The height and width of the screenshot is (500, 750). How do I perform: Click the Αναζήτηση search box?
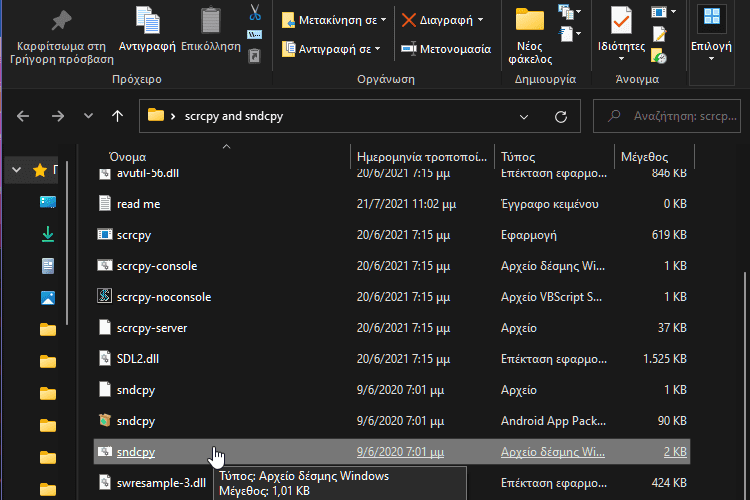coord(667,116)
